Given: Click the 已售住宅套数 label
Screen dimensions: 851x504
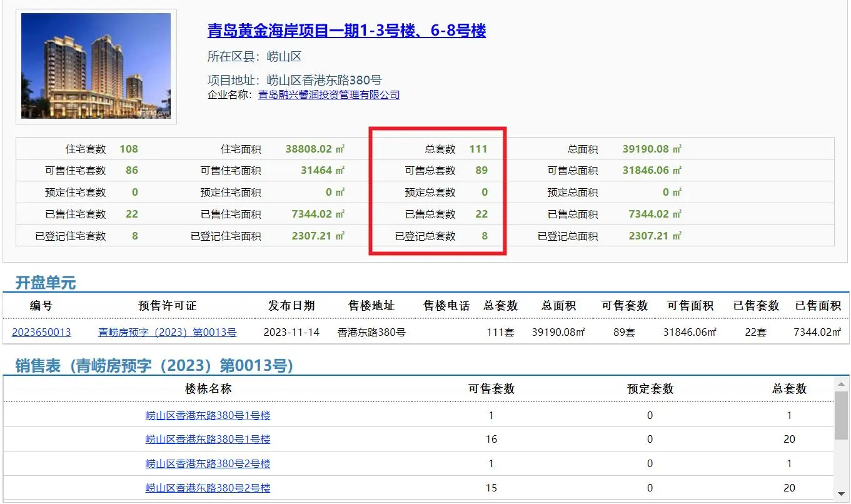Looking at the screenshot, I should [76, 214].
